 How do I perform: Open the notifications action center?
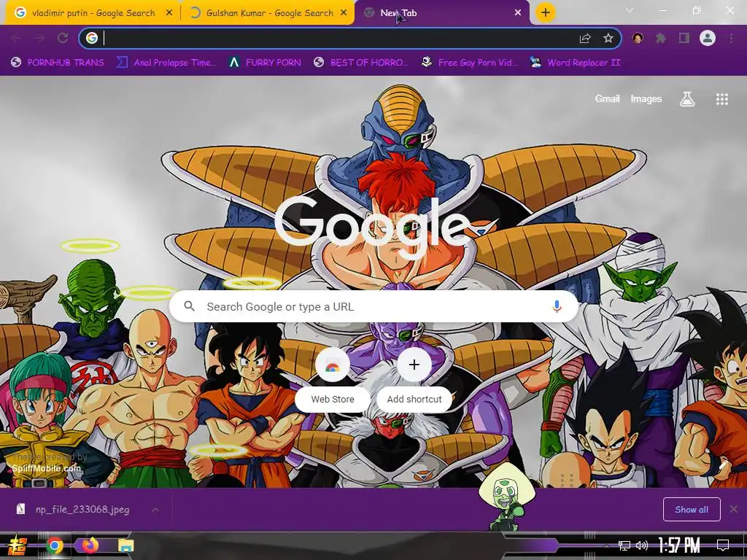pyautogui.click(x=723, y=545)
